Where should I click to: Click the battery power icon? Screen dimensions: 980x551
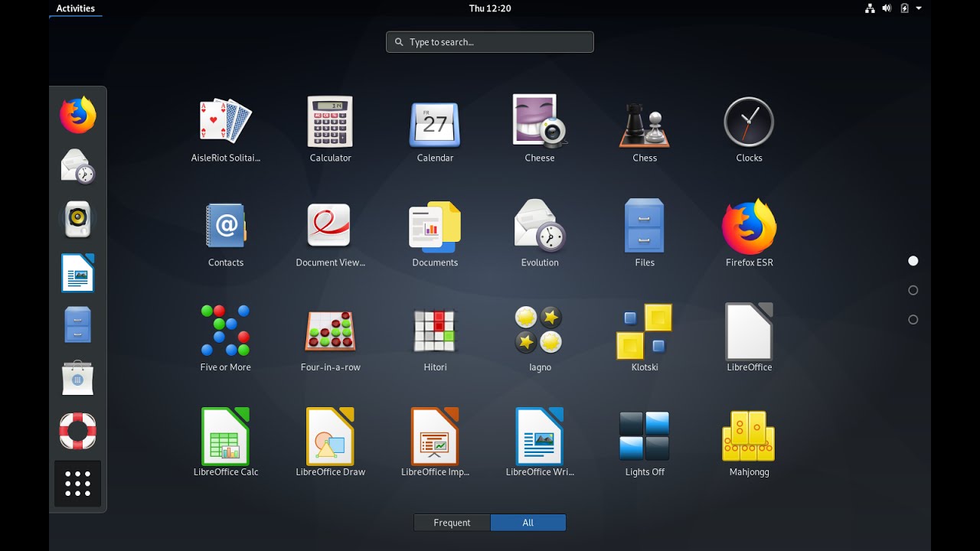click(904, 8)
